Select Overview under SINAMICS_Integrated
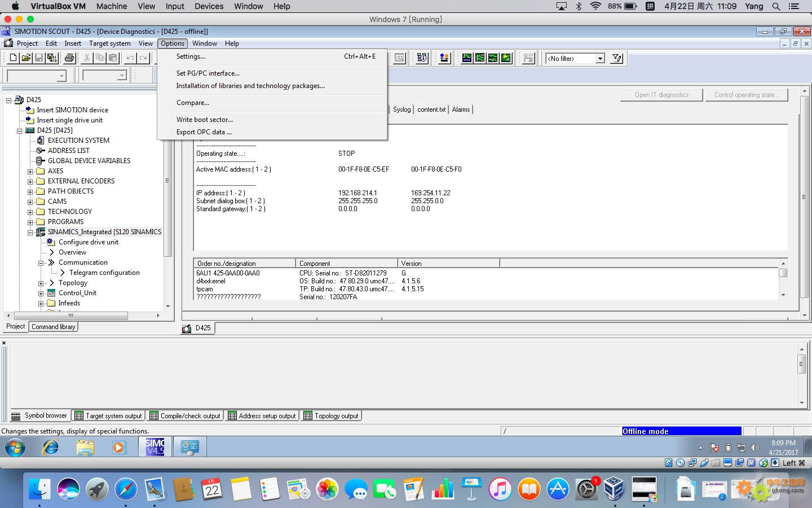The image size is (812, 508). [72, 252]
